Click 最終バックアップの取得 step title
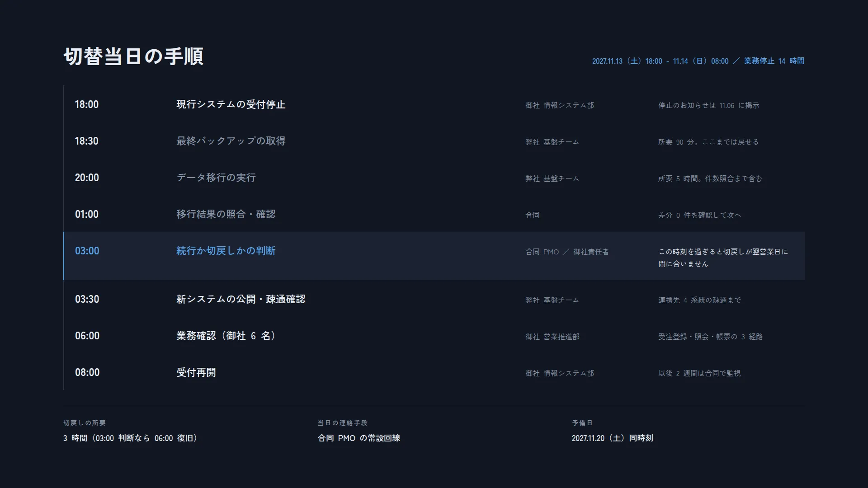868x488 pixels. (231, 141)
